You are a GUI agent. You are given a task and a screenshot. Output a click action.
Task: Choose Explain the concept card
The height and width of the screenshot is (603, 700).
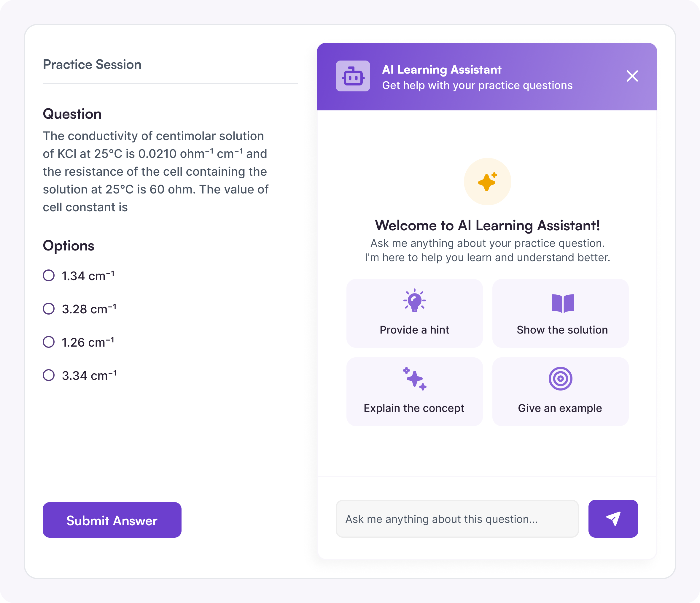(415, 392)
